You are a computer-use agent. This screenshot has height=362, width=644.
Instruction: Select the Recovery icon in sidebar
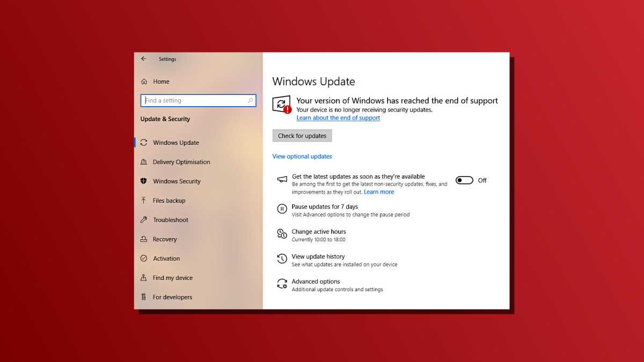point(144,239)
